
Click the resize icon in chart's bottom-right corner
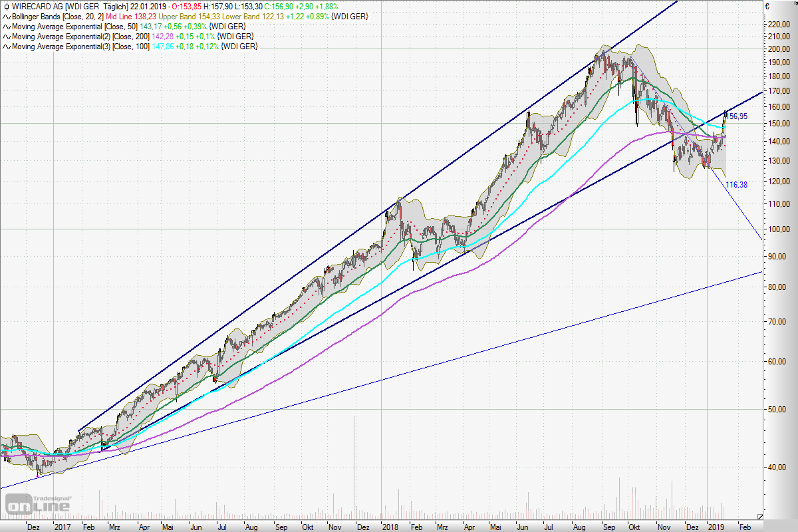760,516
